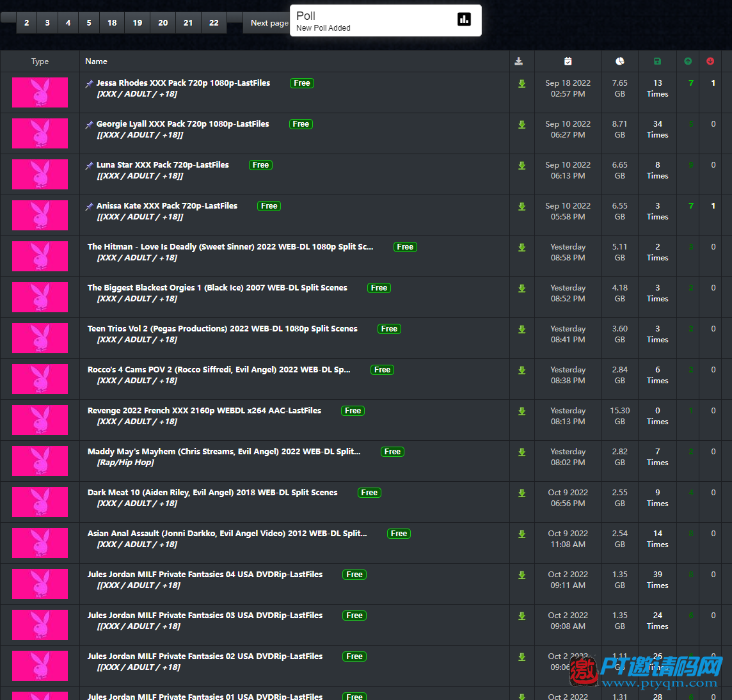Download the Georgie Lyall pack with green arrow

[x=522, y=125]
